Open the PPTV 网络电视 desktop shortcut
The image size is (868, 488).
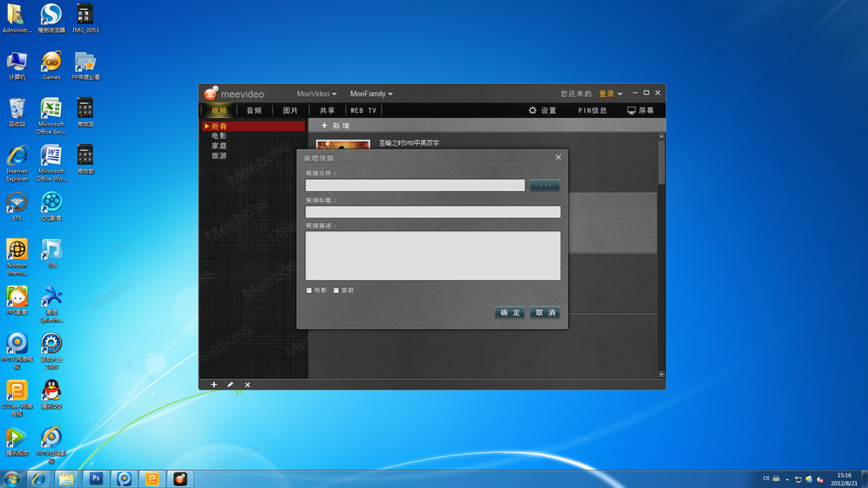point(16,351)
